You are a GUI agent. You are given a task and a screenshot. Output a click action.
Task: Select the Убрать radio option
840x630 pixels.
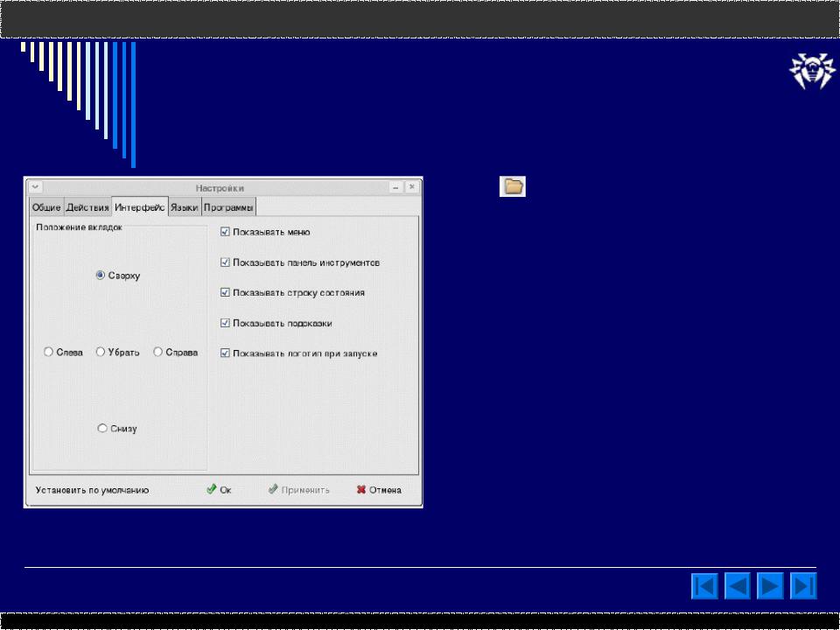point(100,352)
